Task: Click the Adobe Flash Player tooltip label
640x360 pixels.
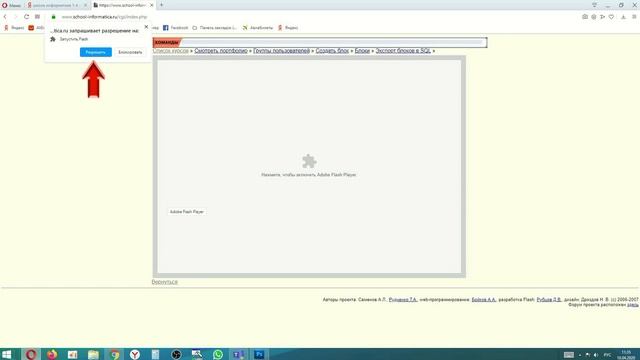Action: (x=187, y=212)
